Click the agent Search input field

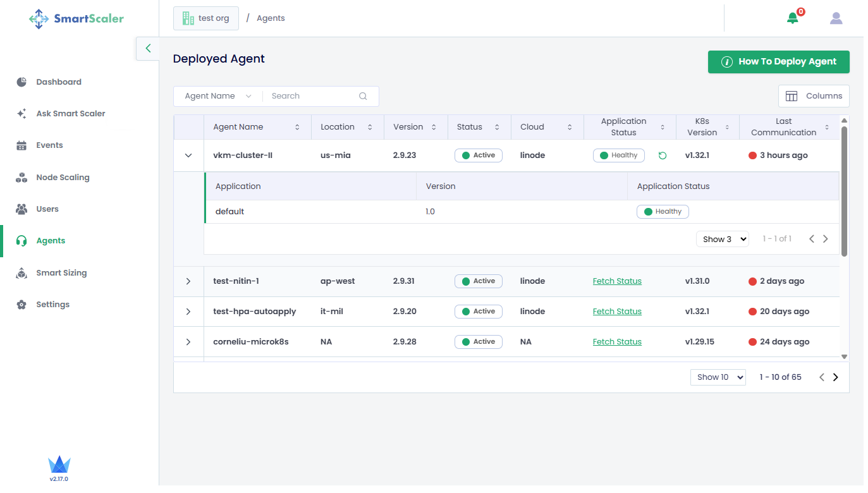tap(310, 96)
